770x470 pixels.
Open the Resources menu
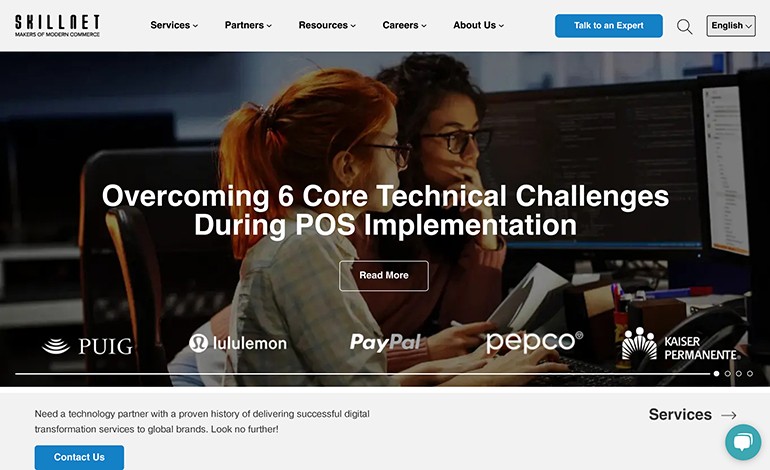pyautogui.click(x=327, y=25)
